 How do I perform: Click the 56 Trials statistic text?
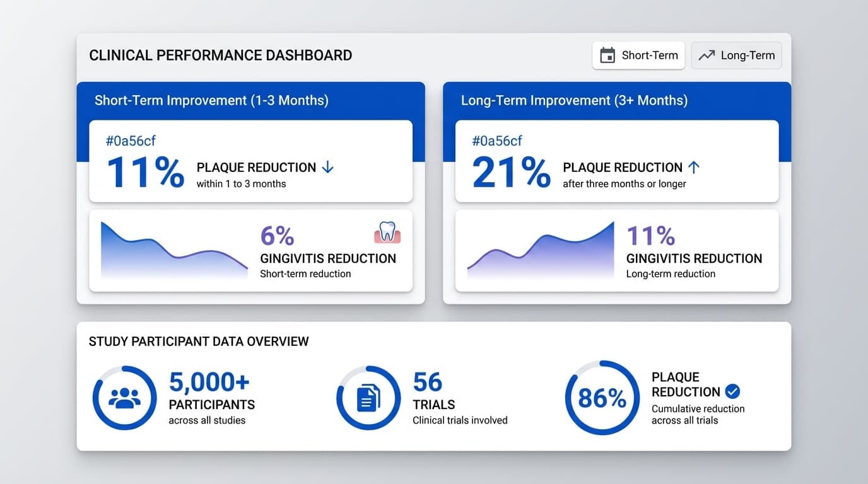click(x=429, y=382)
